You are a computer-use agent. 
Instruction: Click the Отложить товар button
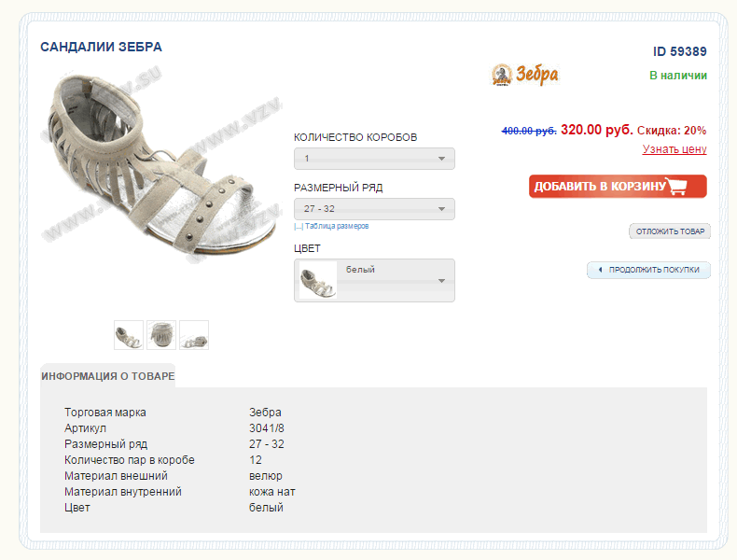coord(670,231)
